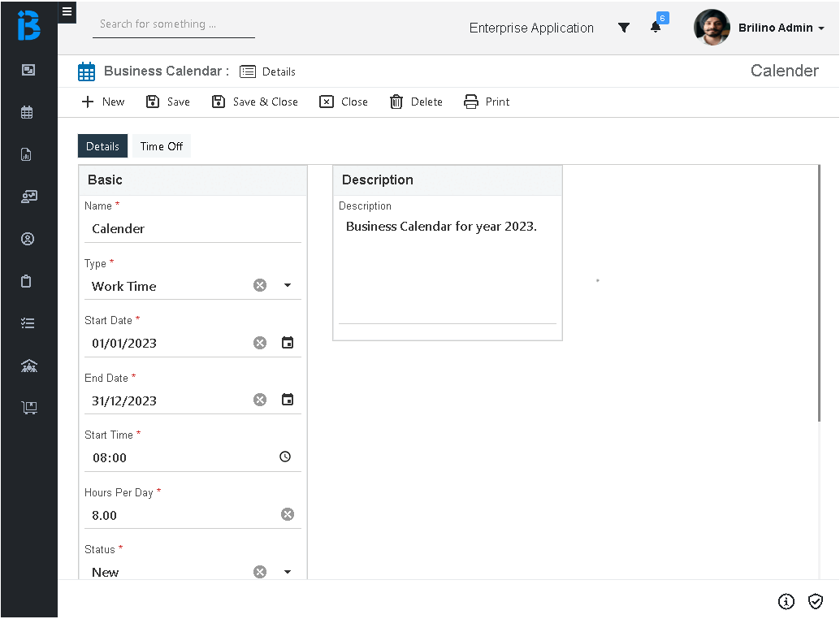
Task: Open the user presentation sidebar icon
Action: [29, 197]
